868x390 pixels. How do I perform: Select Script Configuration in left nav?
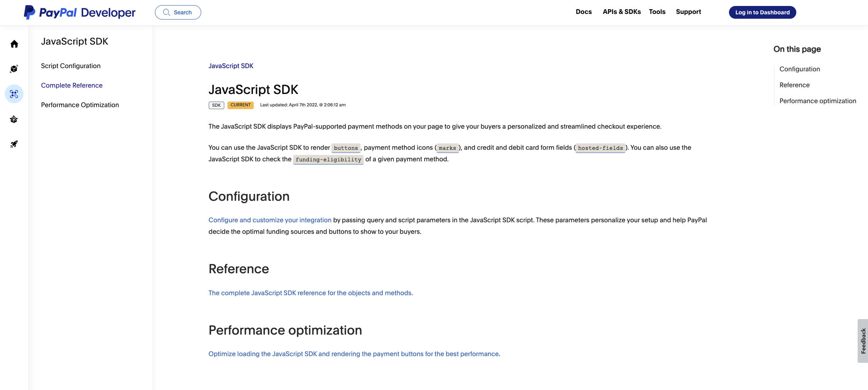(x=71, y=66)
